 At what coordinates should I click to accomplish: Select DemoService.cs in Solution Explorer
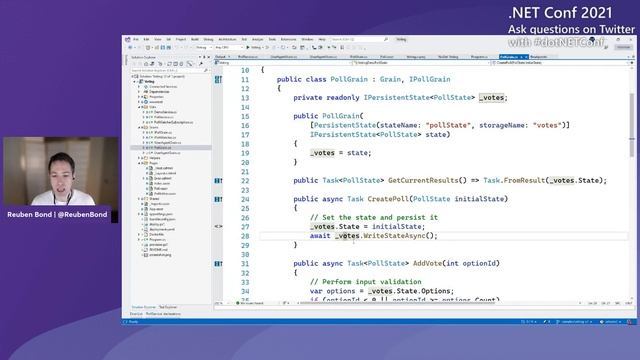coord(165,112)
